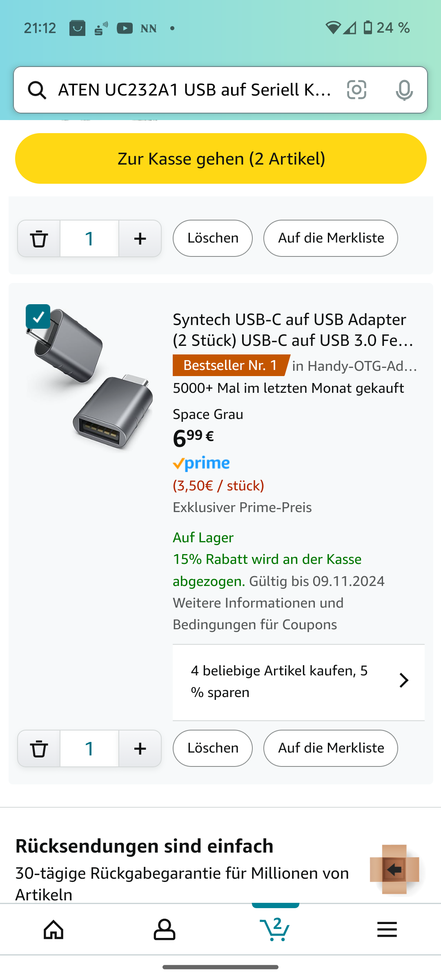Uncheck the Syntech adapter checkbox
Screen dimensions: 441x980
point(38,316)
